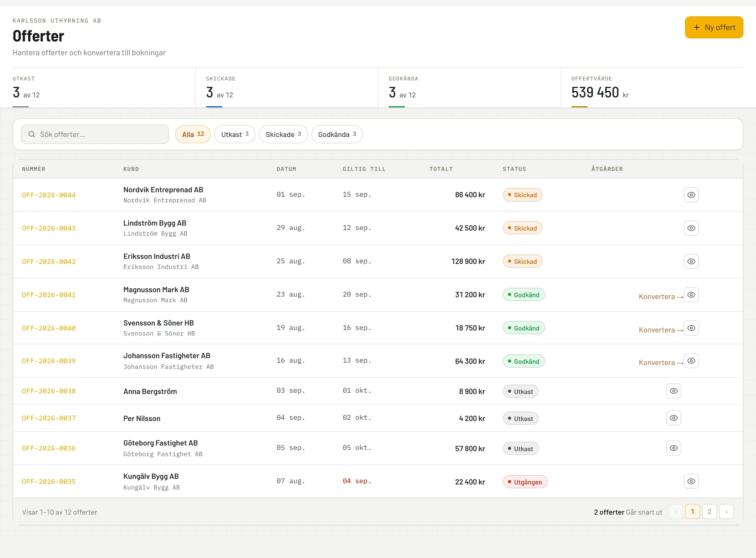View Per Nilsson offer with eye icon
Screen dimensions: 756x558
pyautogui.click(x=673, y=418)
